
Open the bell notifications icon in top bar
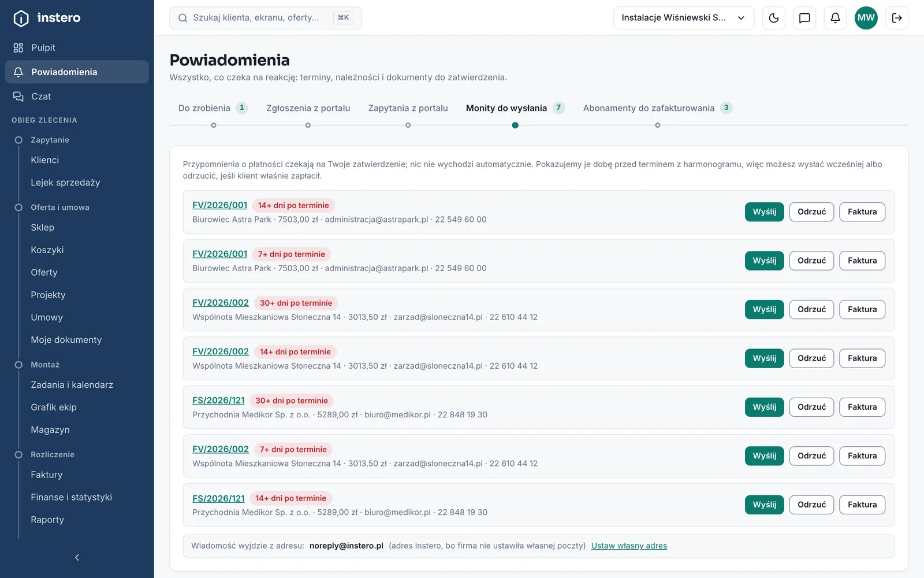pyautogui.click(x=835, y=18)
